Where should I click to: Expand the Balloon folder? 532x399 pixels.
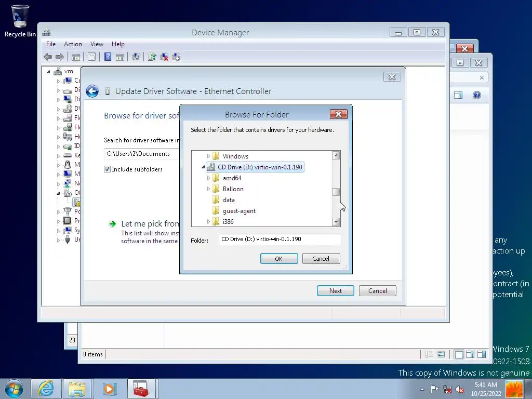click(208, 189)
